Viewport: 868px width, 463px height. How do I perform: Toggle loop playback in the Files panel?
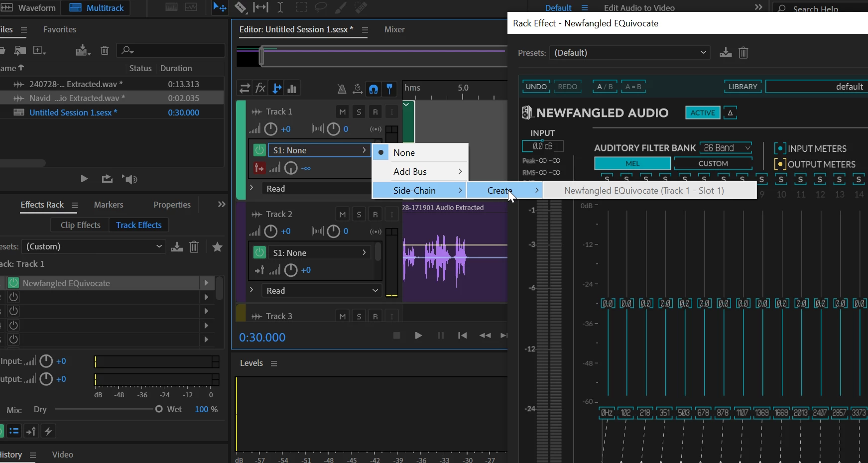(107, 179)
